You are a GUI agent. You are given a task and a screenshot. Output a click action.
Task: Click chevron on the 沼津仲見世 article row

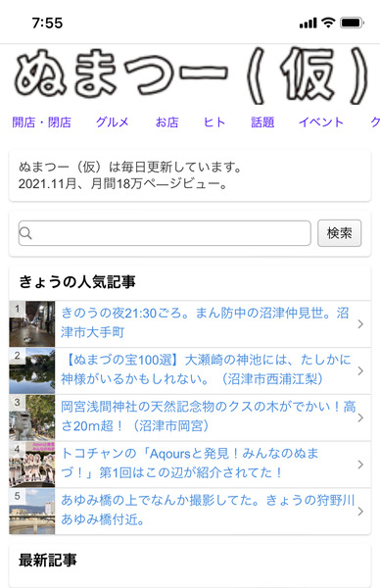click(360, 324)
